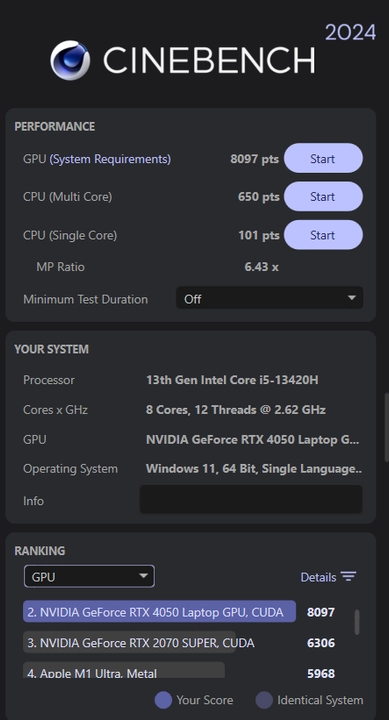Start the CPU Multi Core test
This screenshot has height=720, width=389.
tap(323, 197)
